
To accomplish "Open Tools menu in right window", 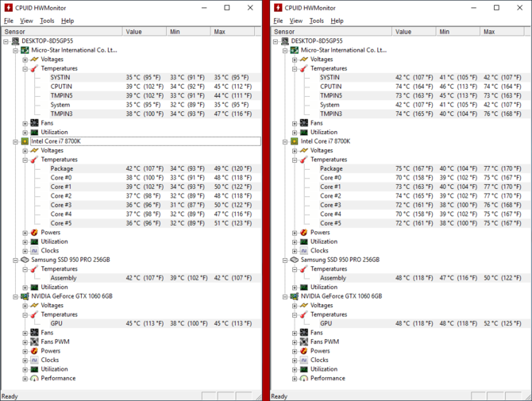I will (316, 21).
